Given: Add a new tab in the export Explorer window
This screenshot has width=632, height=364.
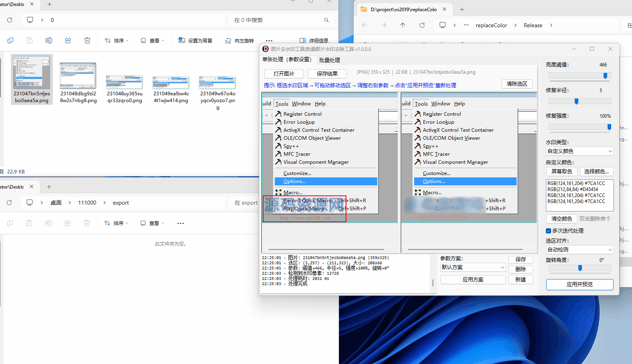Looking at the screenshot, I should [x=49, y=187].
